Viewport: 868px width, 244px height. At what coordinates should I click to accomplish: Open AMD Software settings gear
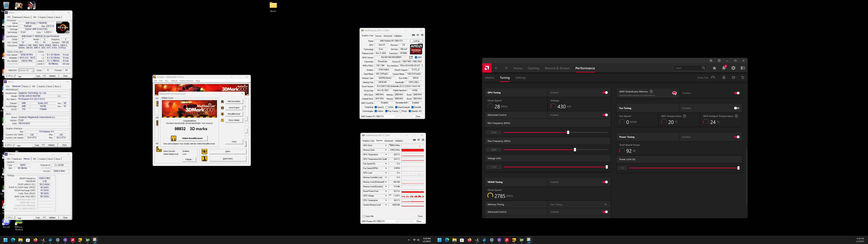[733, 68]
